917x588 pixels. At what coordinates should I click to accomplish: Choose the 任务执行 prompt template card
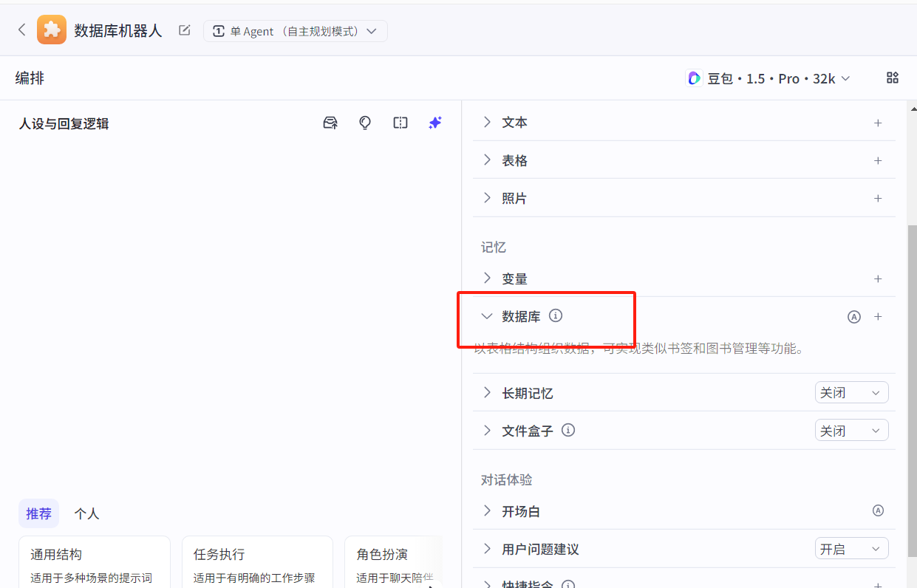click(x=256, y=563)
